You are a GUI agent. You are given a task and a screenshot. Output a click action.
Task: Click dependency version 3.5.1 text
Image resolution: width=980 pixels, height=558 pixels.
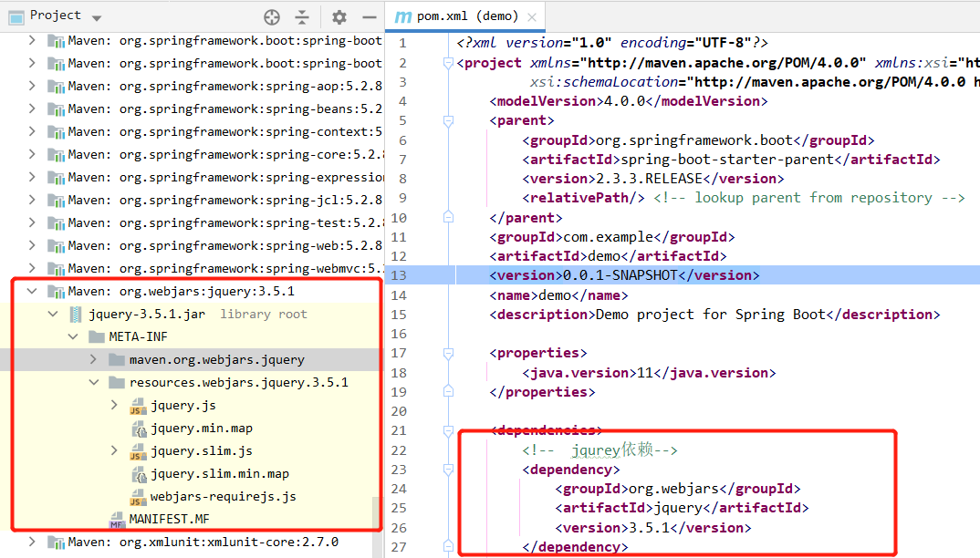tap(649, 528)
